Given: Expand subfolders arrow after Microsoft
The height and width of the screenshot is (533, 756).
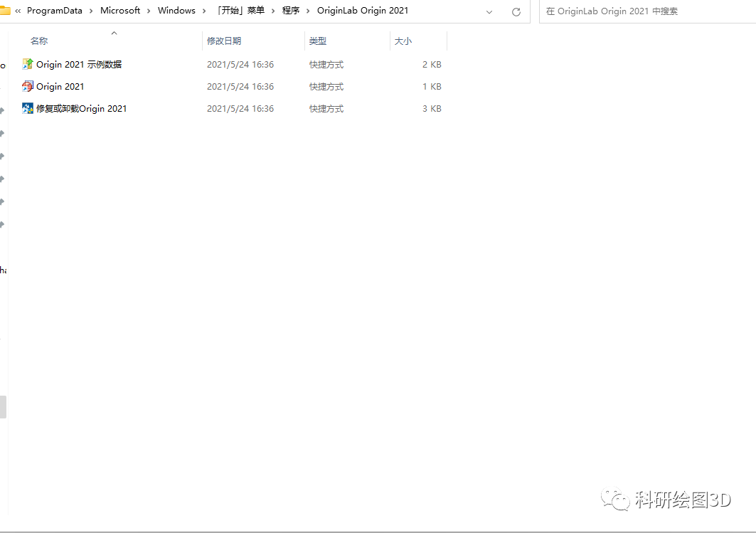Looking at the screenshot, I should [149, 11].
